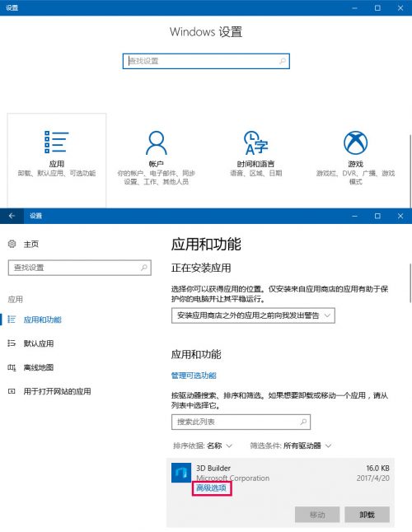Focus the 搜索此列表 search field
This screenshot has width=412, height=532.
[241, 422]
